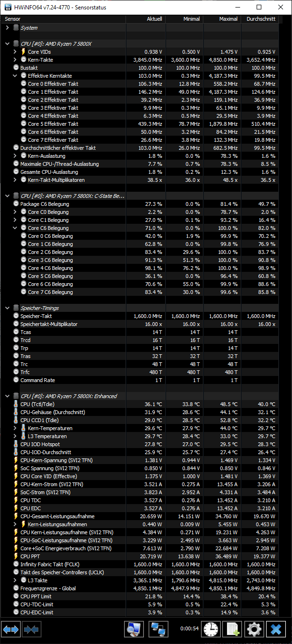Expand Kern-Takt-Multiplikatoren row
Image resolution: width=292 pixels, height=644 pixels.
[15, 179]
